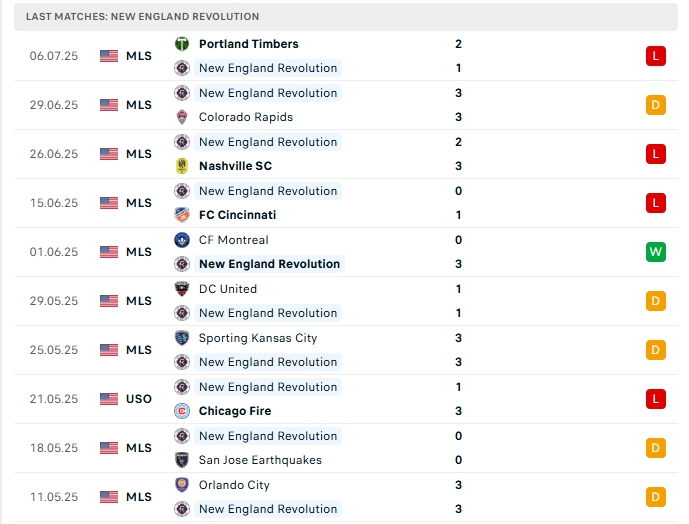This screenshot has height=524, width=689.
Task: Open the Portland Timbers team link
Action: coord(248,44)
